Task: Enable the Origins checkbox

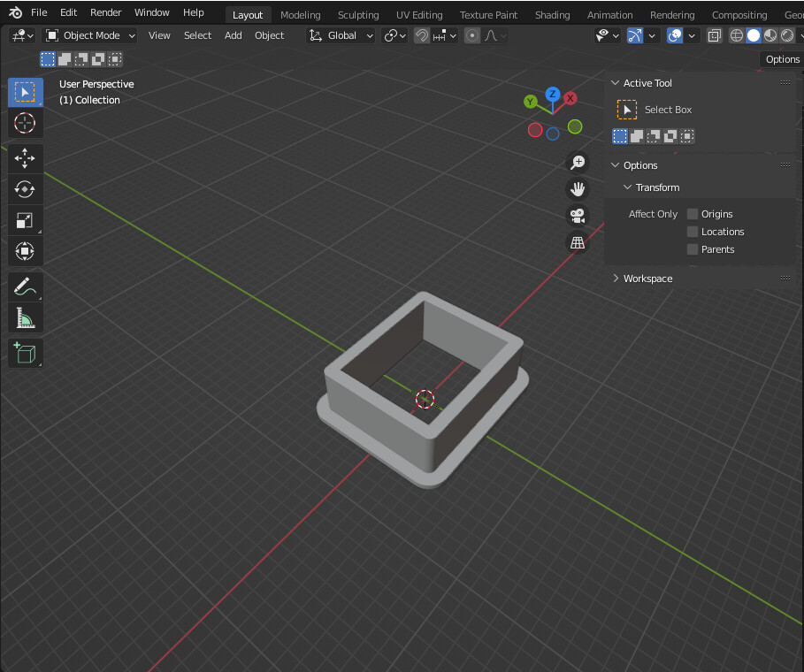Action: pos(692,214)
